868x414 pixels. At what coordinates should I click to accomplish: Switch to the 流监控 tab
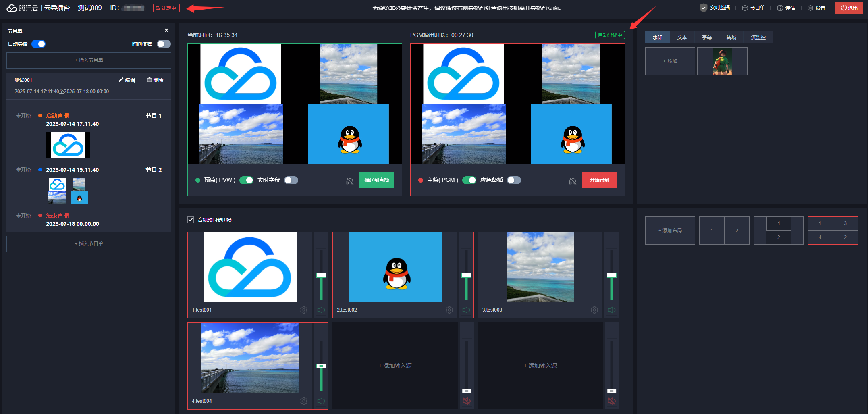pyautogui.click(x=758, y=37)
